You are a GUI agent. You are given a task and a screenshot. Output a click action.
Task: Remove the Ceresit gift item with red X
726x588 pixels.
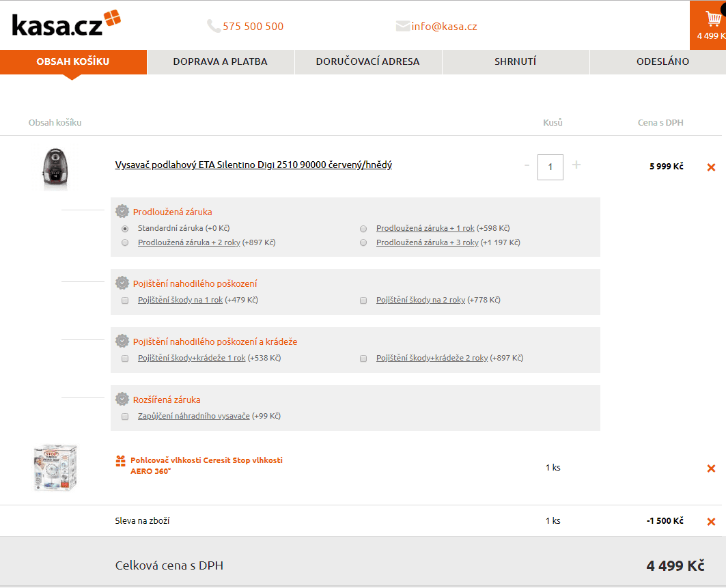pyautogui.click(x=711, y=468)
